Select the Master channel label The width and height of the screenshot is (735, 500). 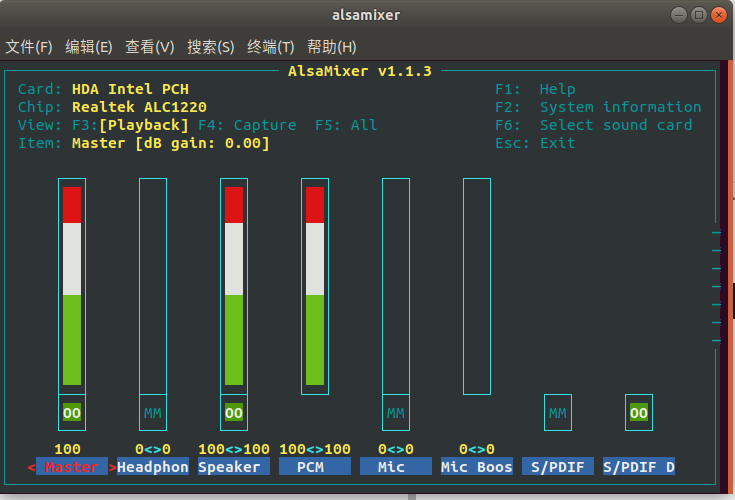[72, 467]
